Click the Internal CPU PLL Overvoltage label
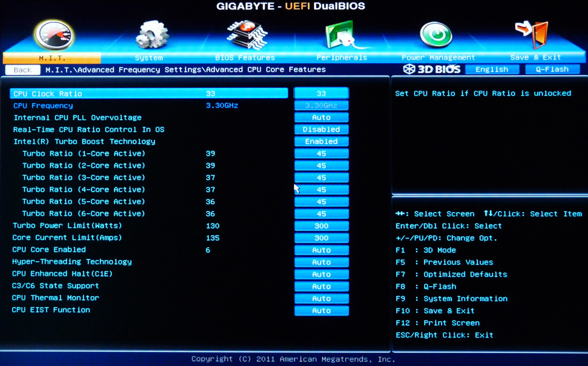 click(x=77, y=118)
